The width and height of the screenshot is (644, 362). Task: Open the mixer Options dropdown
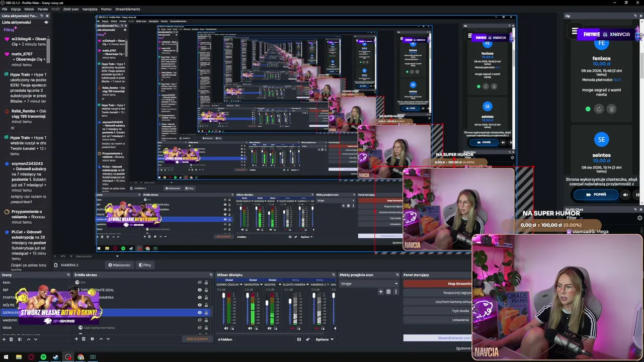324,339
